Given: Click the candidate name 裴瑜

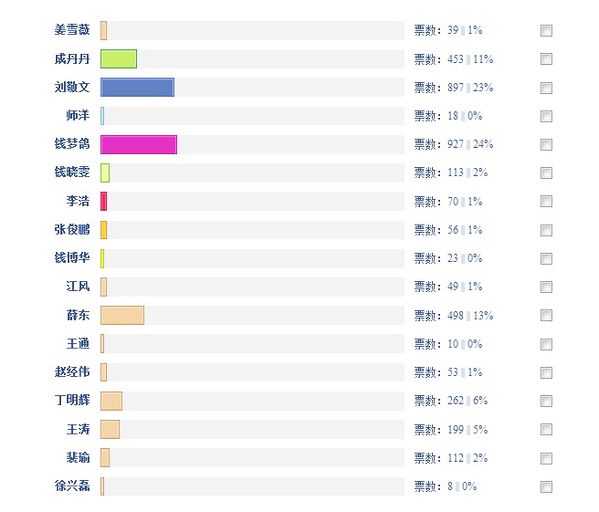Looking at the screenshot, I should pos(78,457).
